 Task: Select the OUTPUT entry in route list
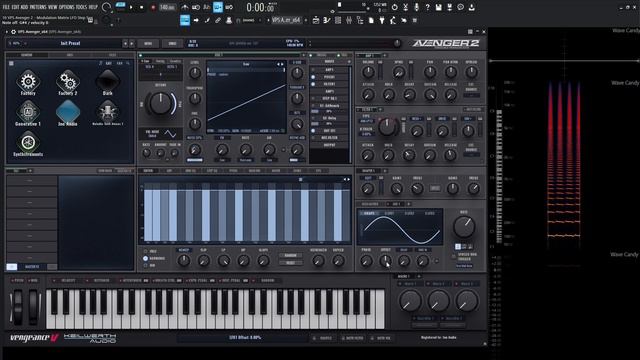[x=329, y=145]
